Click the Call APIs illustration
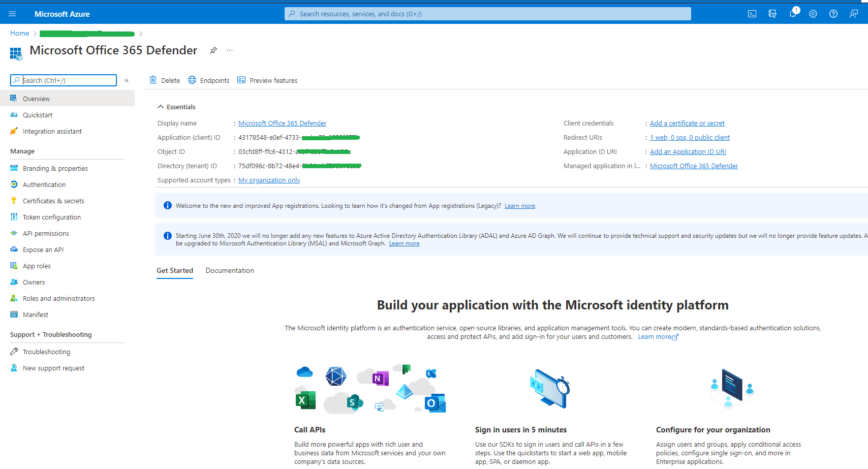 [x=370, y=389]
